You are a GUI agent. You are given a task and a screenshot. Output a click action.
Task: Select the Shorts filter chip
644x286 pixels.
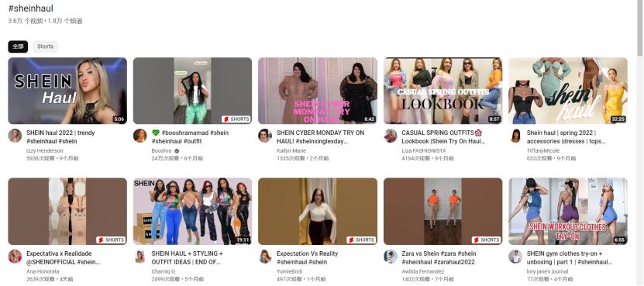point(45,47)
